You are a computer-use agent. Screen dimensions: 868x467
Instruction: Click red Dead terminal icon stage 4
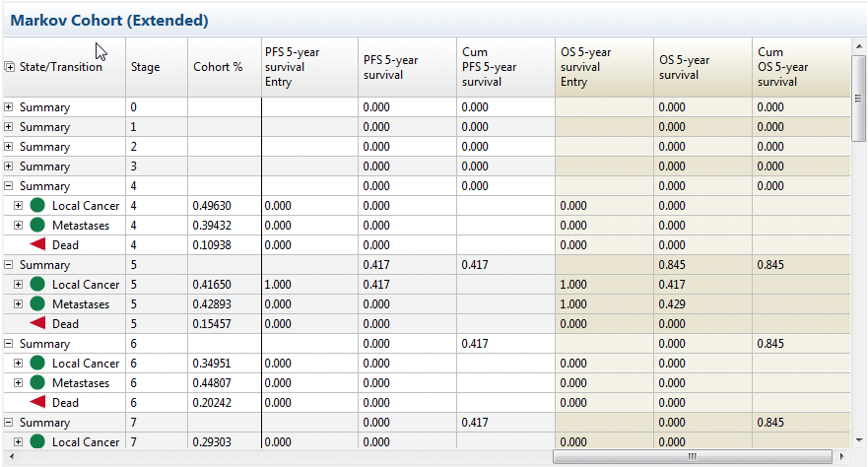[x=37, y=244]
